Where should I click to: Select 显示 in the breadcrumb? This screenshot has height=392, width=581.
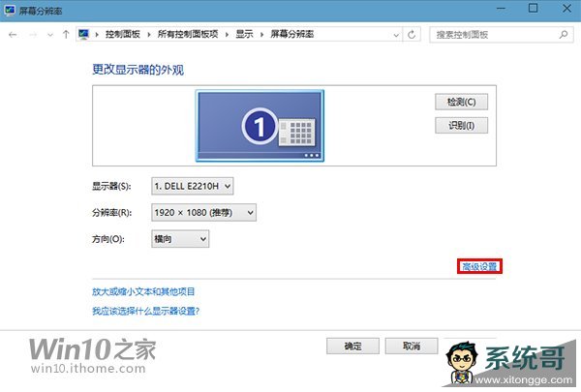245,34
